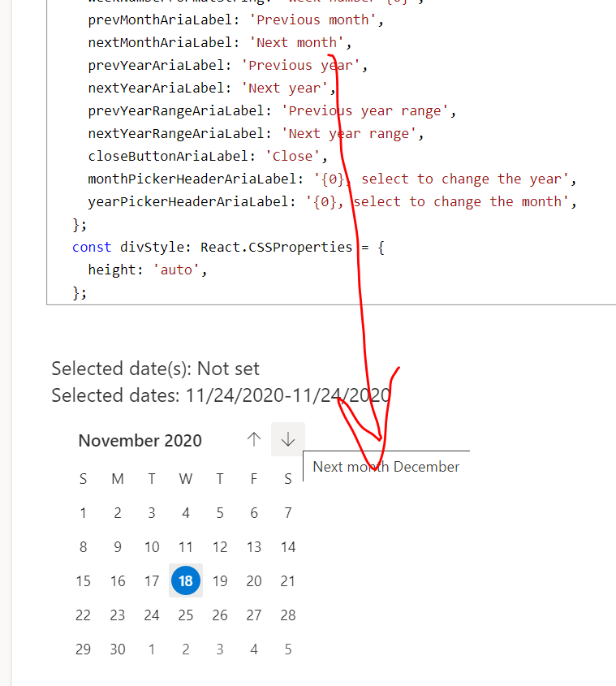Select date 27 in calendar

[254, 615]
